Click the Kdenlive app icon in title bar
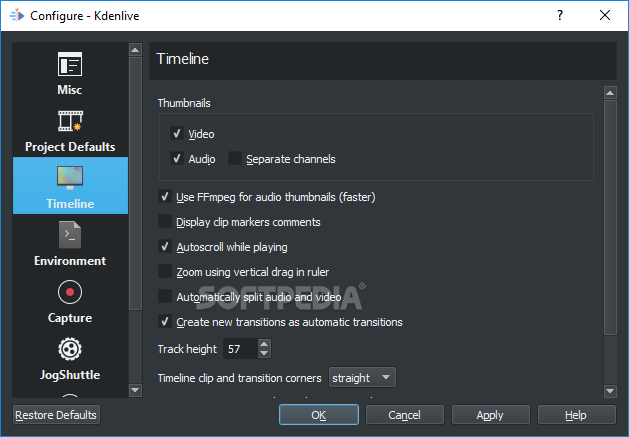The width and height of the screenshot is (629, 437). tap(17, 16)
